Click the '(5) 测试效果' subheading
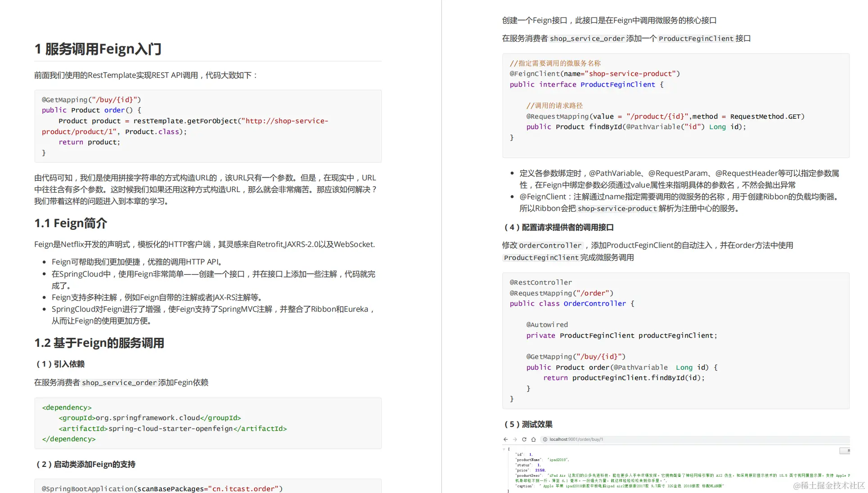Image resolution: width=868 pixels, height=493 pixels. click(x=528, y=424)
